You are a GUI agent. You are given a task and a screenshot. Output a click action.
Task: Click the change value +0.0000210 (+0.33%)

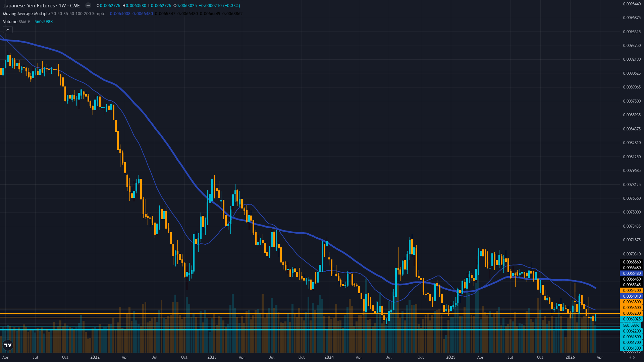(x=219, y=6)
